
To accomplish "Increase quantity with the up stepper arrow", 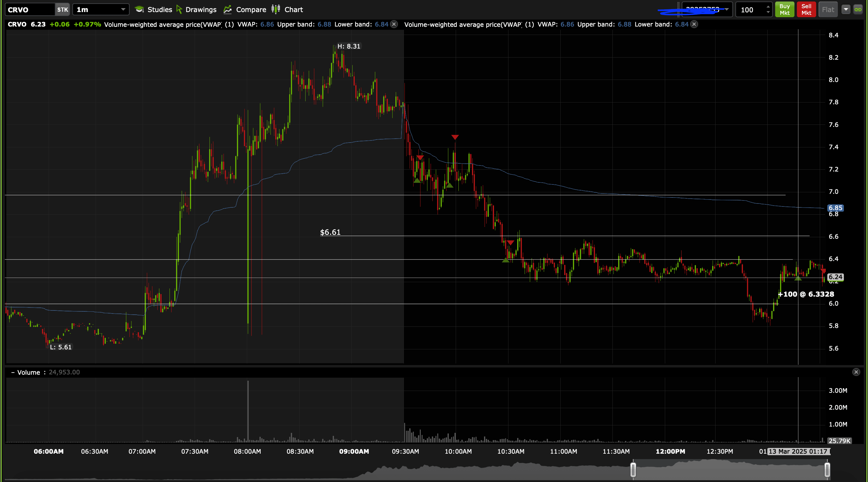I will point(768,7).
